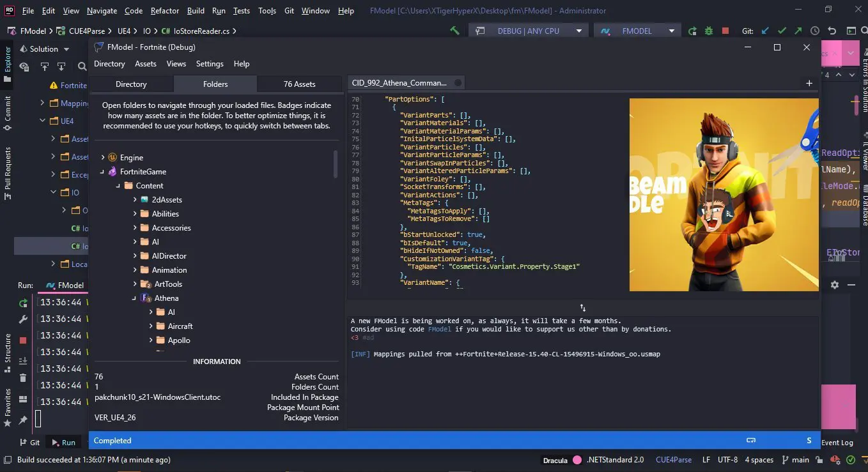Click the green Debug bug icon
Viewport: 868px width, 472px height.
point(709,31)
